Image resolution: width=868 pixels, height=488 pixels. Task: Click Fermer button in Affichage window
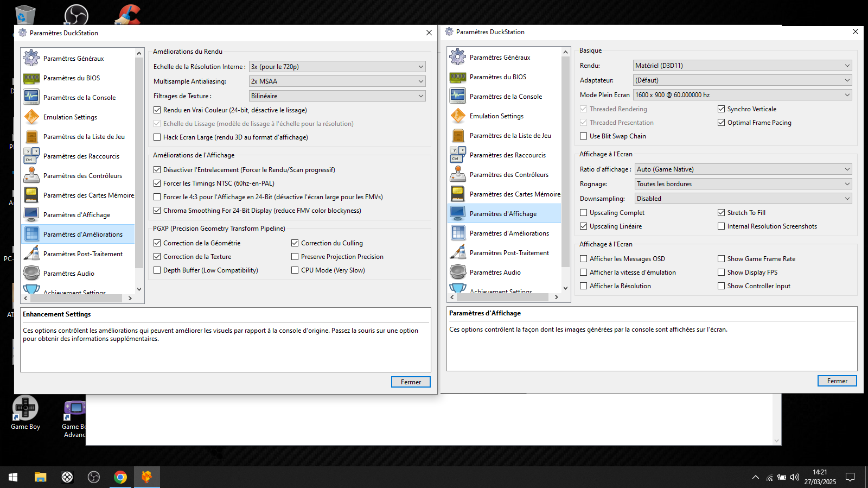pyautogui.click(x=837, y=381)
